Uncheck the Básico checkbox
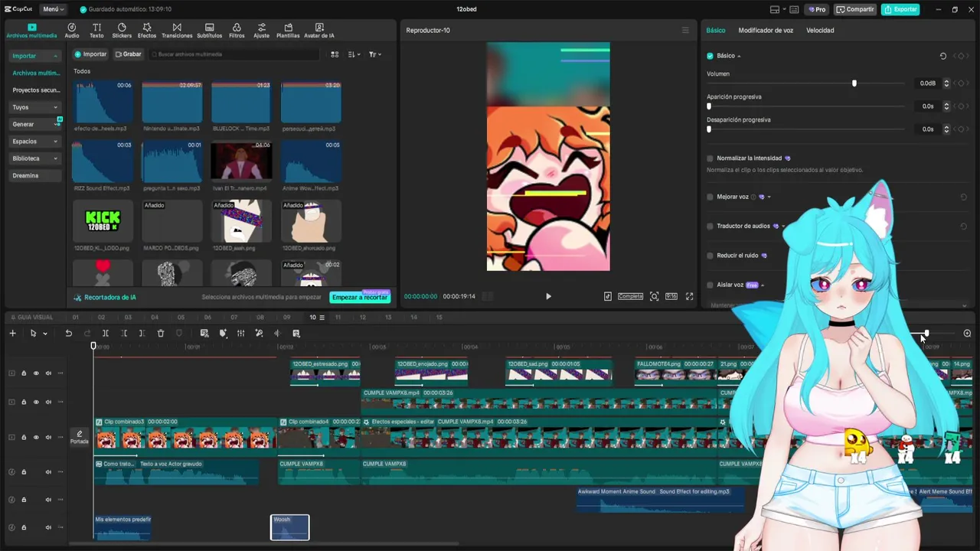Screen dimensions: 980x551 pos(710,56)
